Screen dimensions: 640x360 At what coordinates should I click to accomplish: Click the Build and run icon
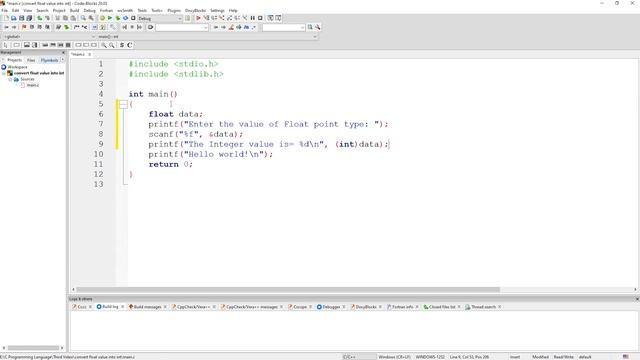tap(118, 18)
